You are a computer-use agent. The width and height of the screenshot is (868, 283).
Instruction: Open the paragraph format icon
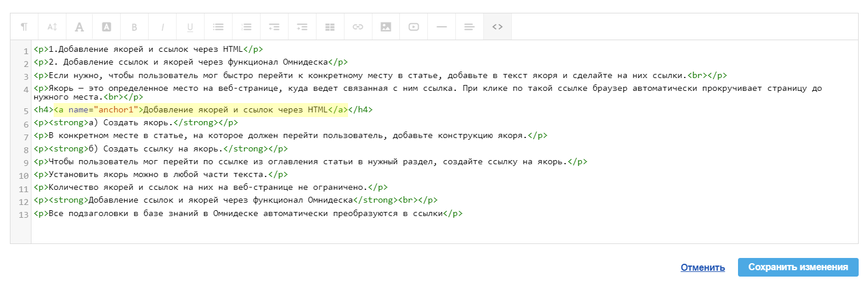click(24, 27)
